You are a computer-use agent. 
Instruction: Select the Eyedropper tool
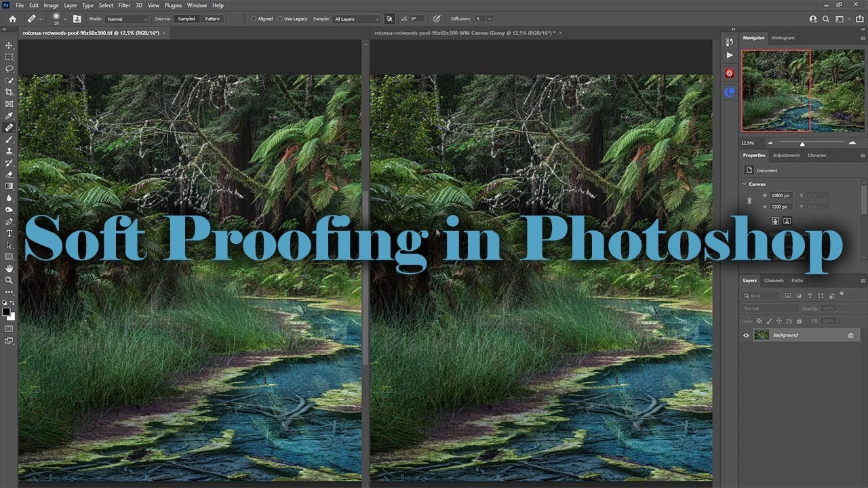[x=9, y=116]
